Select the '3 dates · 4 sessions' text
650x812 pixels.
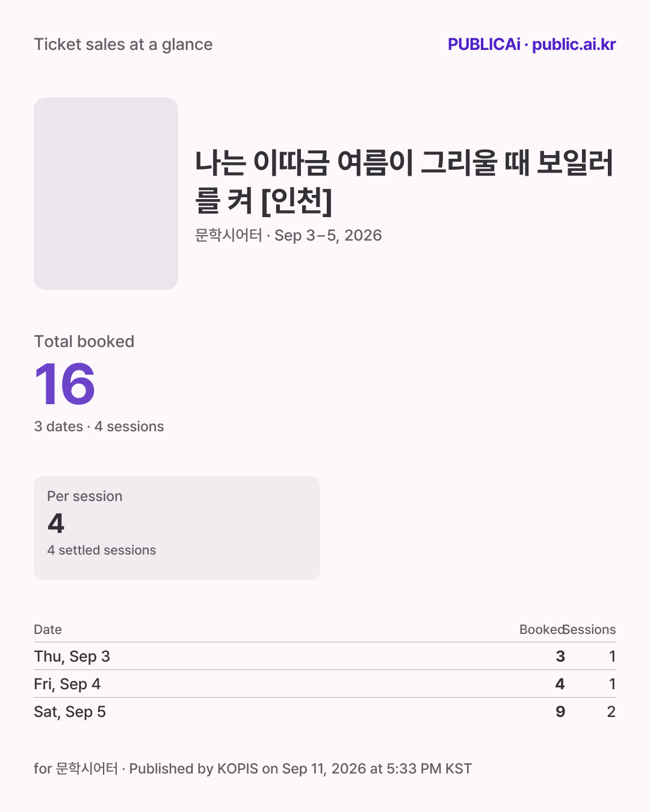[x=99, y=426]
